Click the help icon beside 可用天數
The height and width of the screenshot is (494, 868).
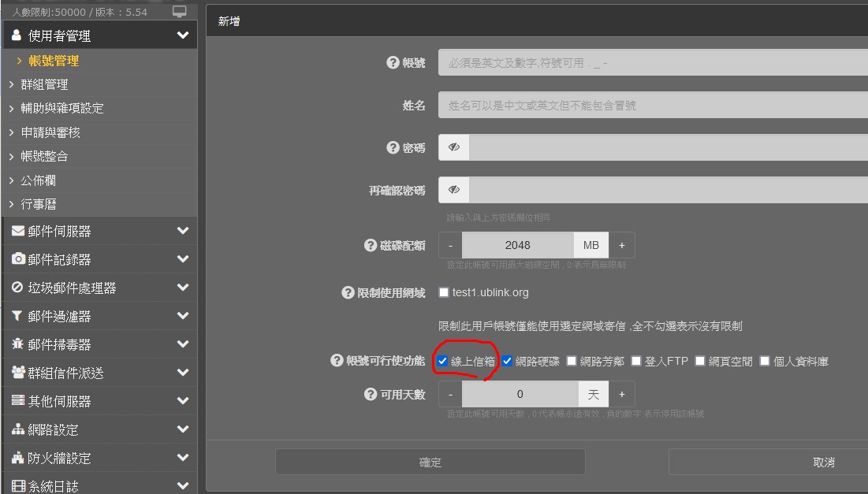(x=370, y=394)
